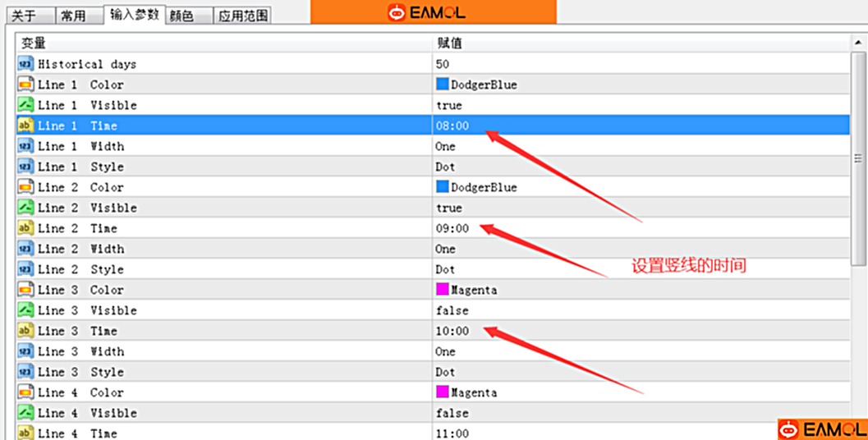Viewport: 868px width, 440px height.
Task: Click the Line 3 Color parameter icon
Action: point(25,290)
